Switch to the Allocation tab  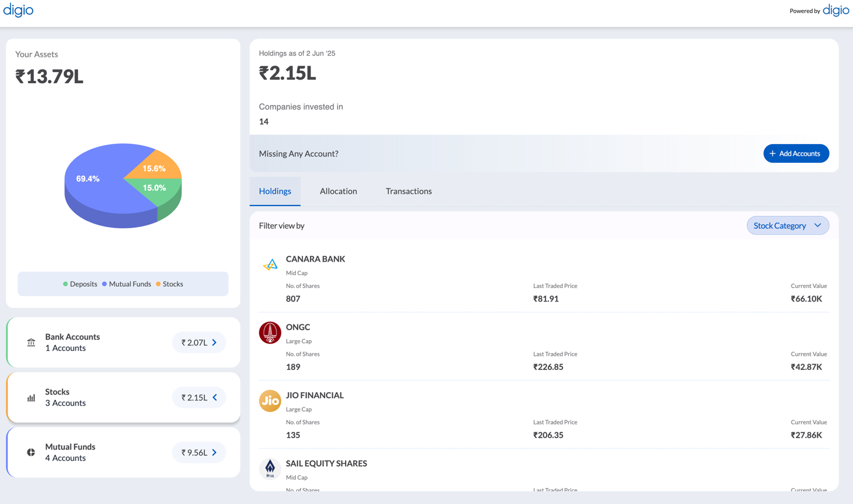(x=338, y=191)
